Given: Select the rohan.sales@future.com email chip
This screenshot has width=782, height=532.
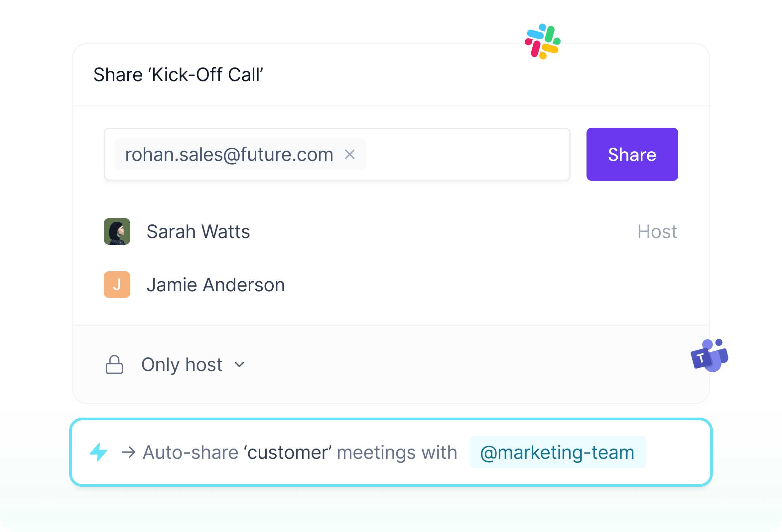Looking at the screenshot, I should (229, 155).
